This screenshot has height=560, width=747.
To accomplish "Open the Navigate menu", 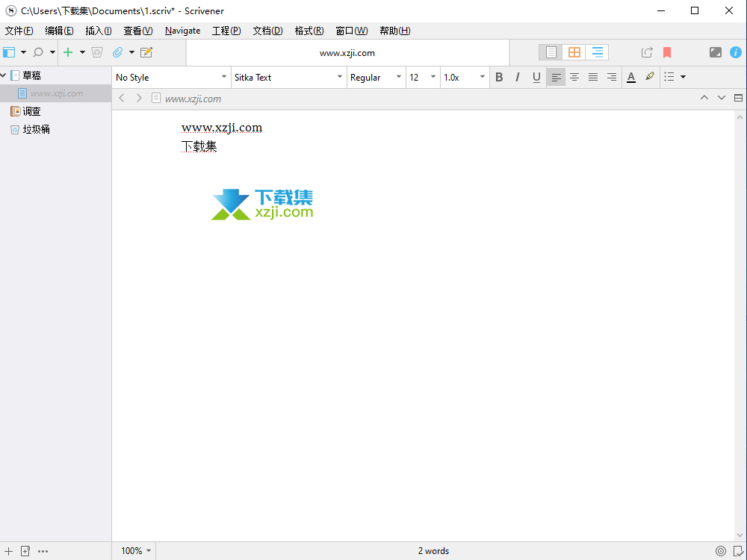I will click(182, 31).
